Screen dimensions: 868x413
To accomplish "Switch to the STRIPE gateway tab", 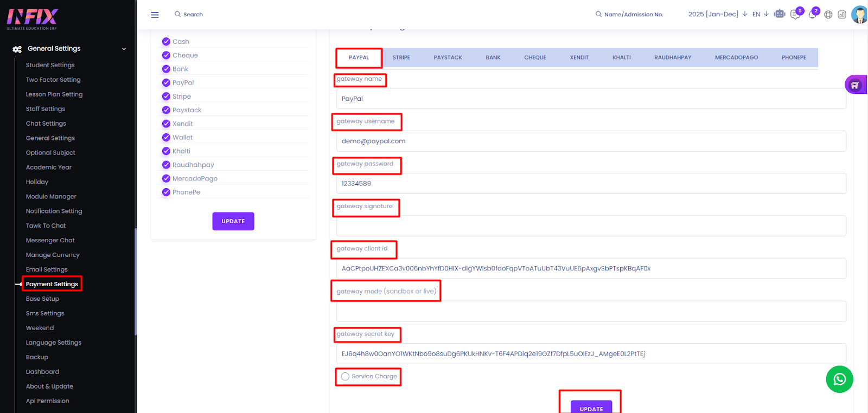I will click(401, 57).
